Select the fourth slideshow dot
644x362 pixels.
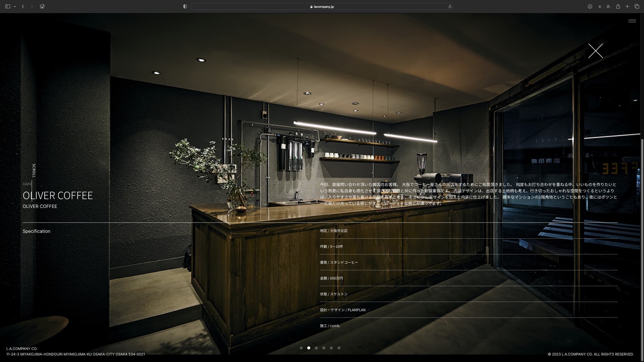(x=324, y=348)
